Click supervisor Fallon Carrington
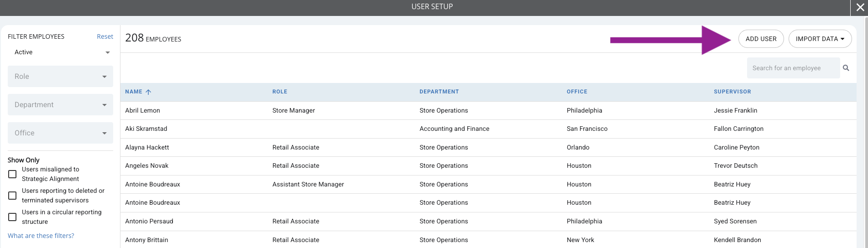 click(738, 129)
